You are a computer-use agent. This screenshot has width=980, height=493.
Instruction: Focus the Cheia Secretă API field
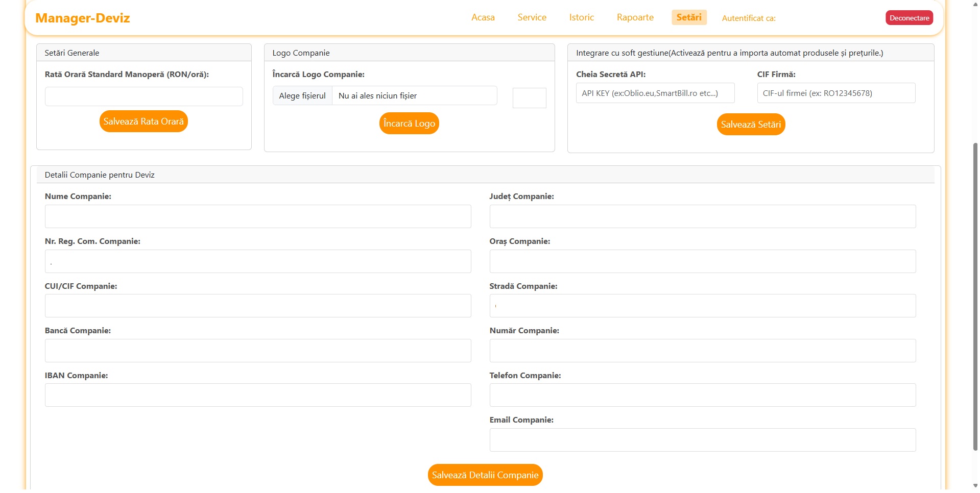click(655, 93)
